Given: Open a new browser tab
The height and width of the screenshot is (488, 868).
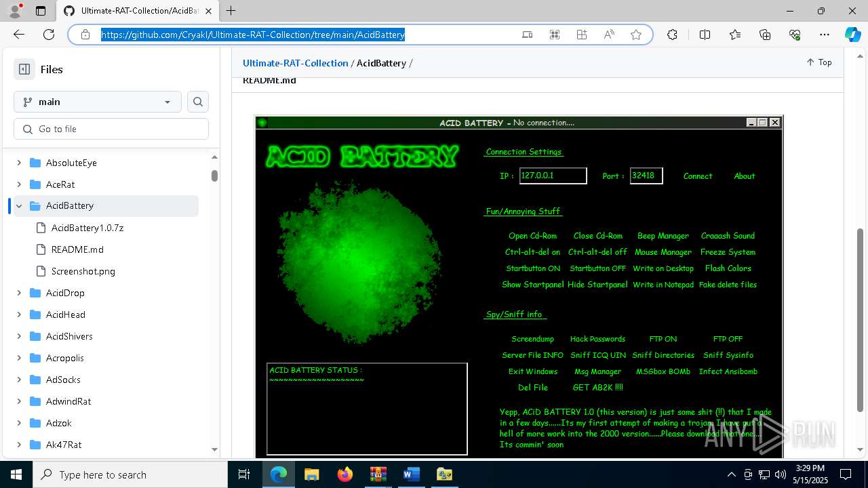Looking at the screenshot, I should (x=231, y=11).
